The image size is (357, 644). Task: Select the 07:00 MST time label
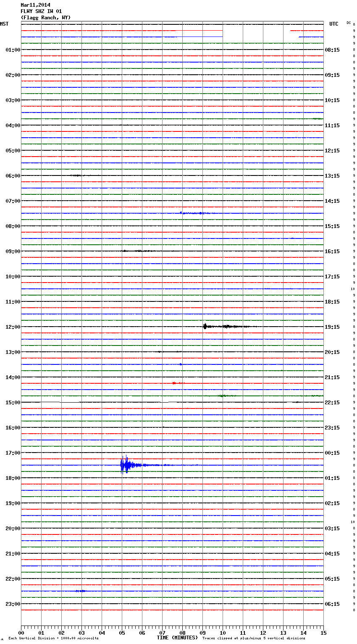pyautogui.click(x=13, y=201)
